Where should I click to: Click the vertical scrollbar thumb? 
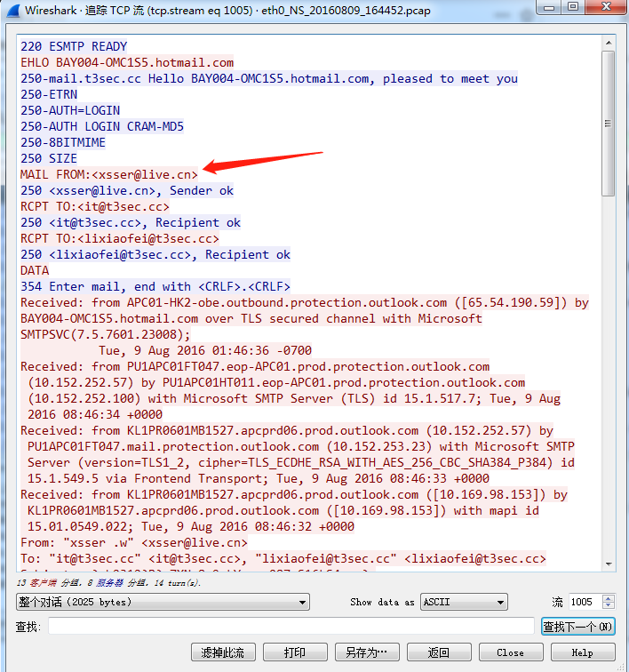pos(608,124)
